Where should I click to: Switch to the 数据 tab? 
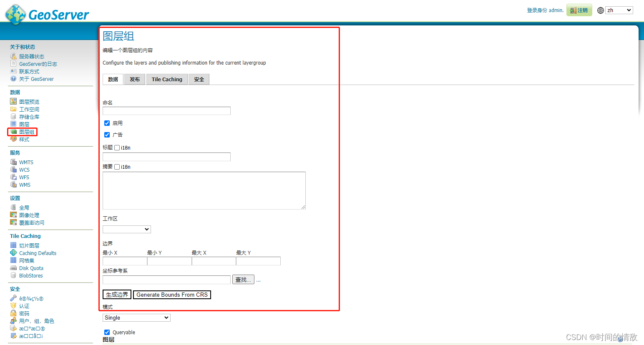pyautogui.click(x=113, y=79)
